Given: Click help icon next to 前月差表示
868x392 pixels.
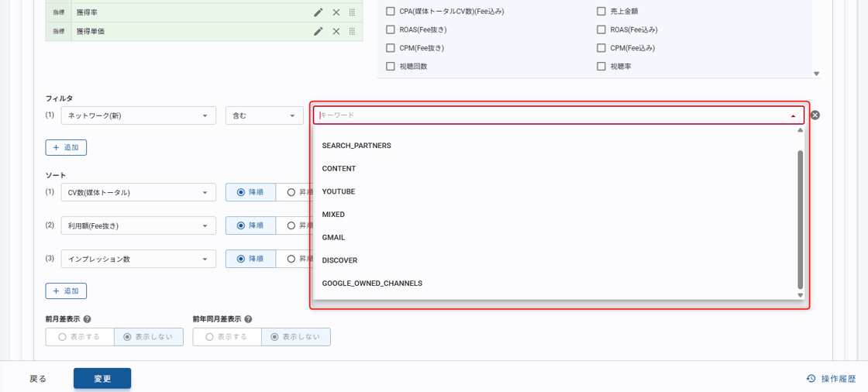Looking at the screenshot, I should click(88, 319).
